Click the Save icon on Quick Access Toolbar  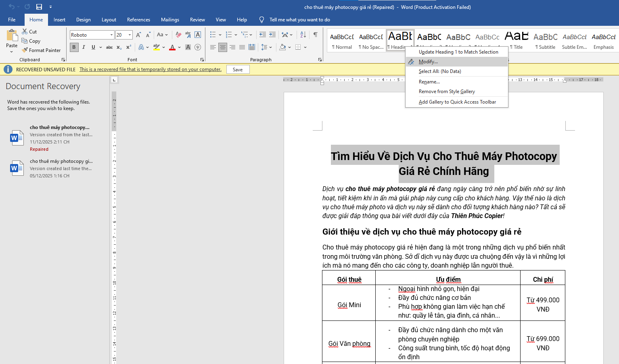(x=39, y=6)
